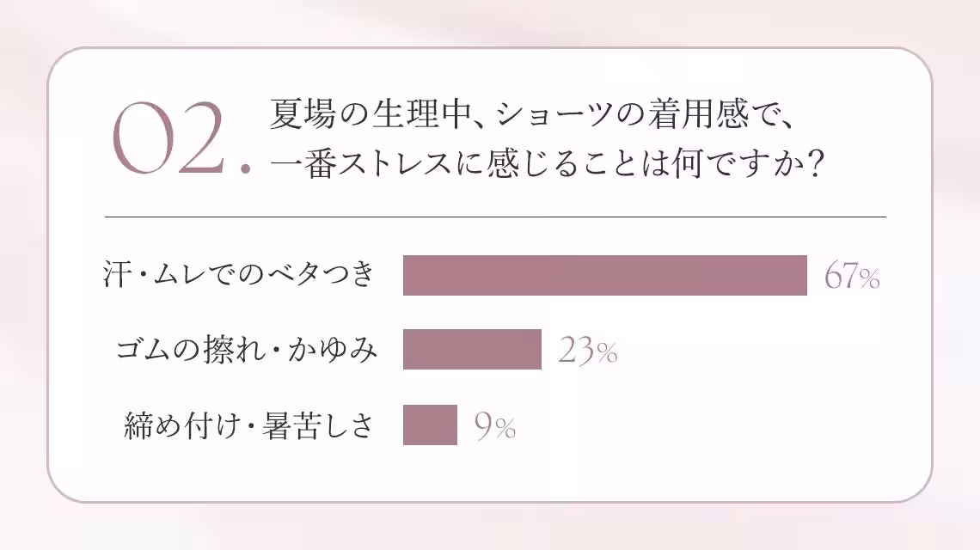The image size is (980, 550).
Task: Click the 02. question number
Action: pos(182,137)
